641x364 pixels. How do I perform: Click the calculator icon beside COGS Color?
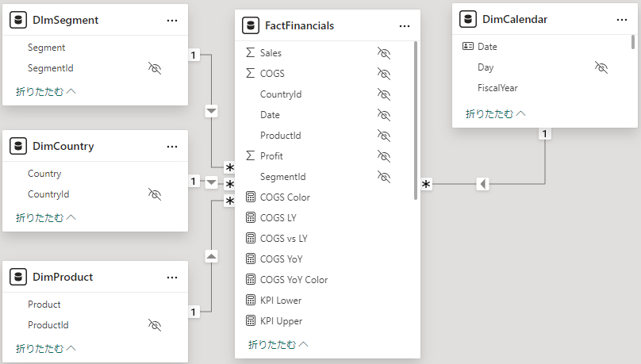251,197
